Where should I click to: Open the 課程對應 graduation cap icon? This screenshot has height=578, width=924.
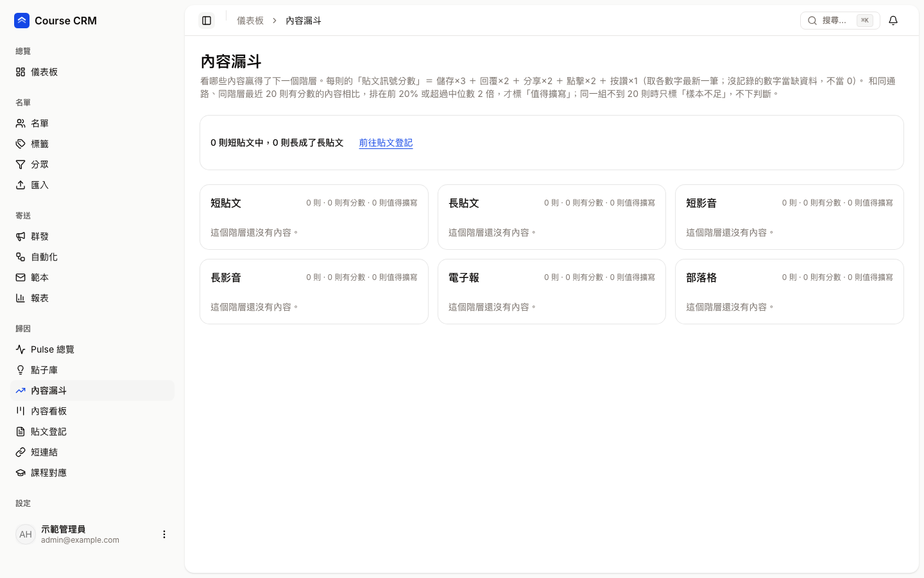click(x=21, y=473)
